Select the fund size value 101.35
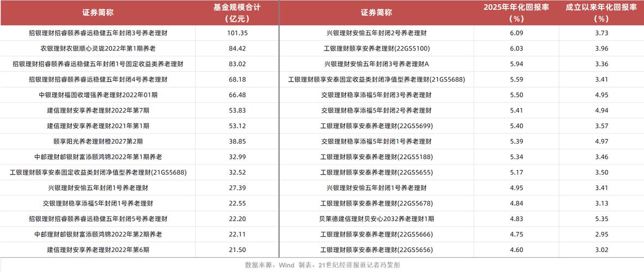The width and height of the screenshot is (644, 272). (237, 33)
